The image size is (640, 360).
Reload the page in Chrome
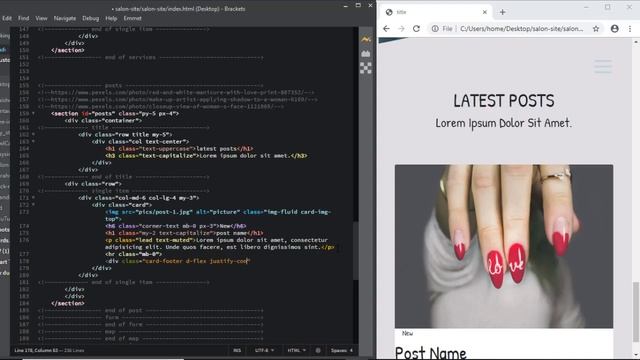point(416,29)
